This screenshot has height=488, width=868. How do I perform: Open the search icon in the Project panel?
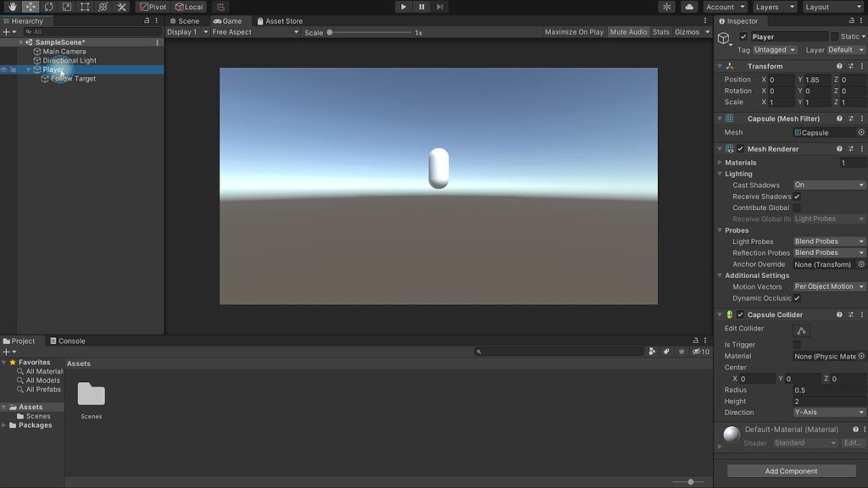(x=480, y=351)
